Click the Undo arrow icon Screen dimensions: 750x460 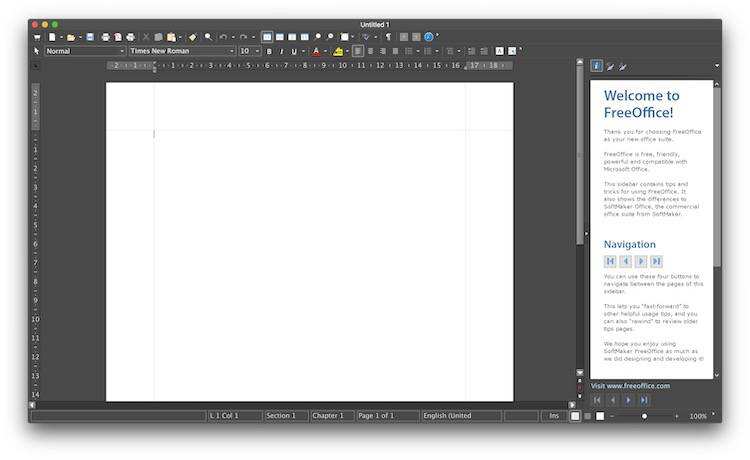(x=222, y=37)
